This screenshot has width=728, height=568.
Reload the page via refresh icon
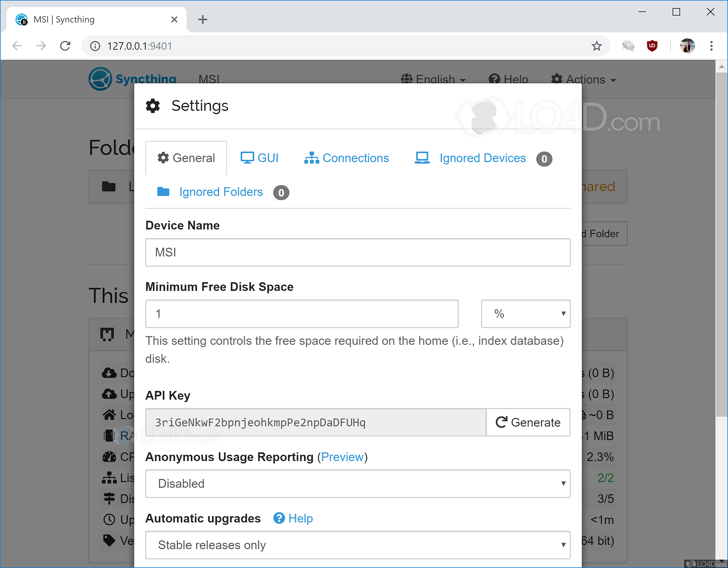click(x=65, y=46)
